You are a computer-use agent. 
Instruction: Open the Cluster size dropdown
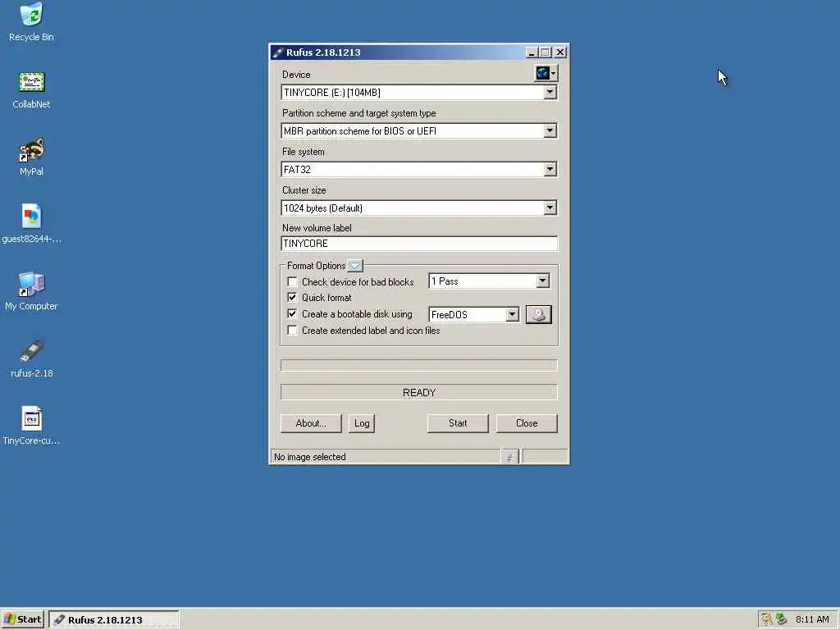pyautogui.click(x=419, y=208)
